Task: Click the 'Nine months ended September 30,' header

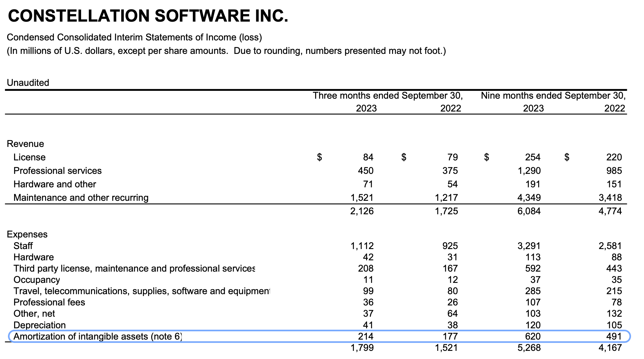Action: (553, 96)
